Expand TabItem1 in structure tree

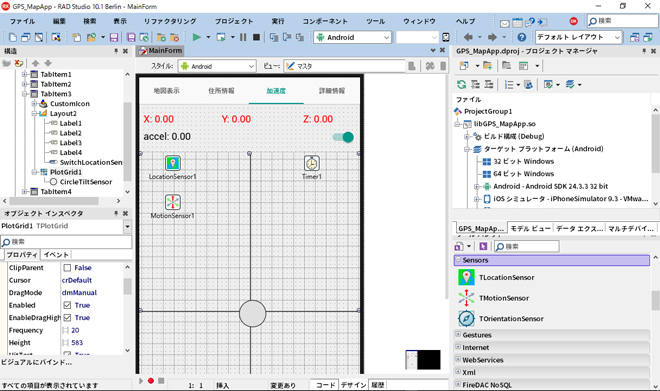pos(24,74)
